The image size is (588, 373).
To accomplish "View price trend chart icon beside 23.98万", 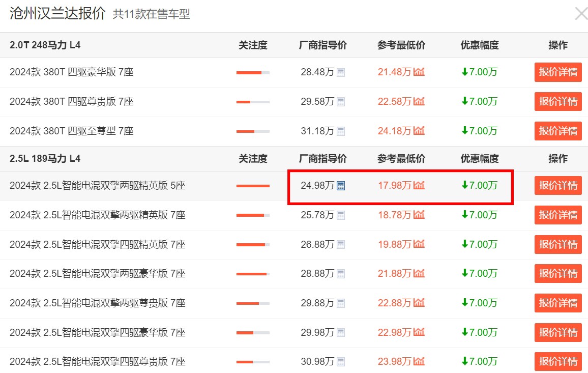I will click(x=419, y=361).
